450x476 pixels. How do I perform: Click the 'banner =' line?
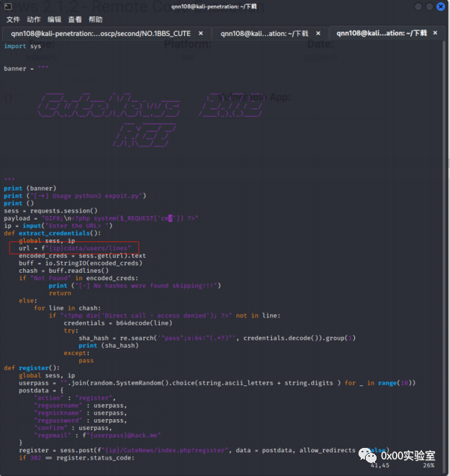[x=26, y=68]
